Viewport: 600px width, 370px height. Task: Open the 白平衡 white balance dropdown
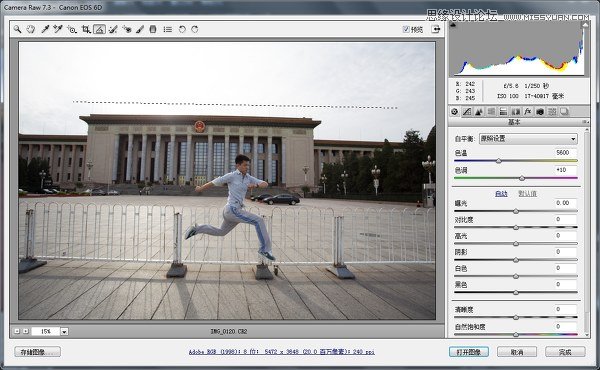(x=528, y=139)
